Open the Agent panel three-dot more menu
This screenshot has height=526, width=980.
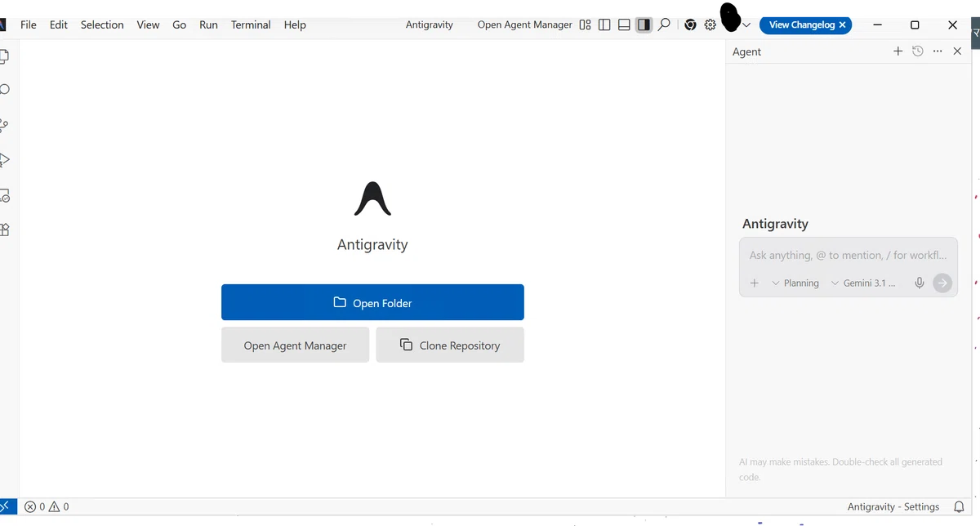click(938, 51)
